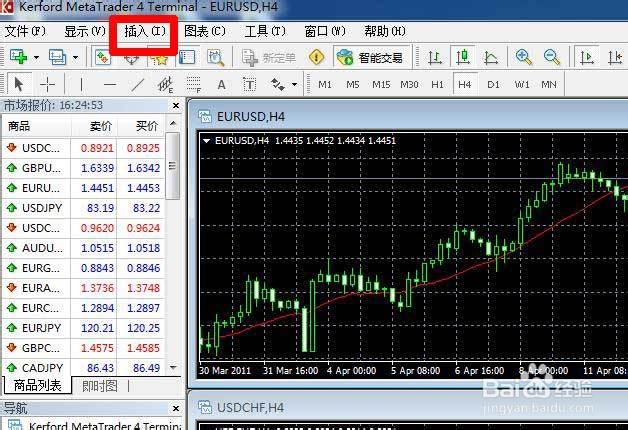Image resolution: width=628 pixels, height=430 pixels.
Task: Select the arrows drawing tool icon
Action: [x=278, y=84]
